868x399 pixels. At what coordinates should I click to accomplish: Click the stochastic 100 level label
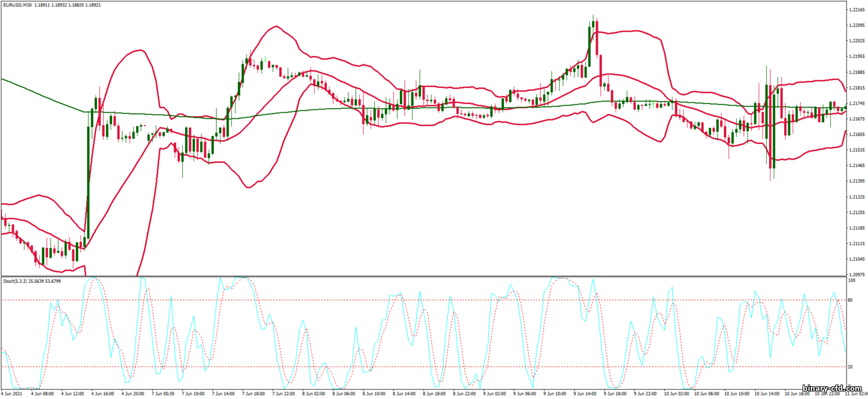(851, 280)
